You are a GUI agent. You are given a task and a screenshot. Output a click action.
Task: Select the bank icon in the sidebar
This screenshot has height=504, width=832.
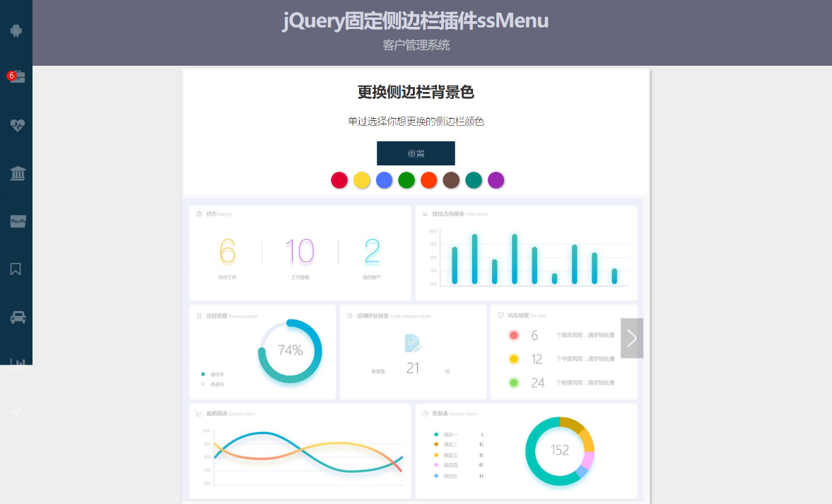[16, 172]
